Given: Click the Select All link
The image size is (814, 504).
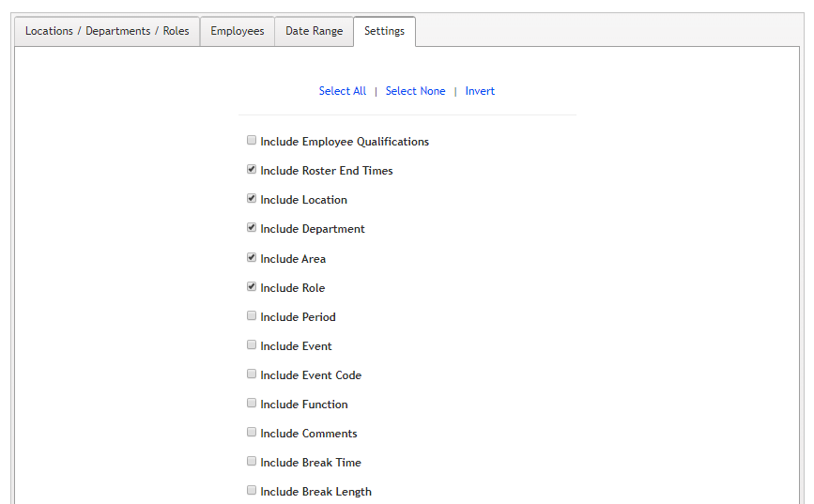Looking at the screenshot, I should (x=343, y=91).
